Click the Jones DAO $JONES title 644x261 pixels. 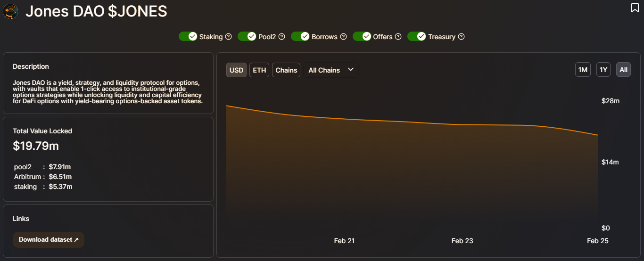(96, 11)
